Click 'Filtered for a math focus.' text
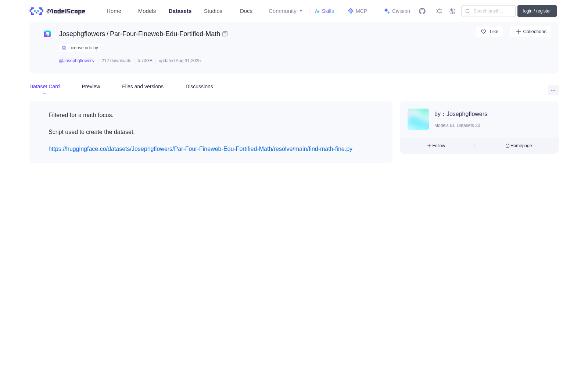 click(81, 115)
